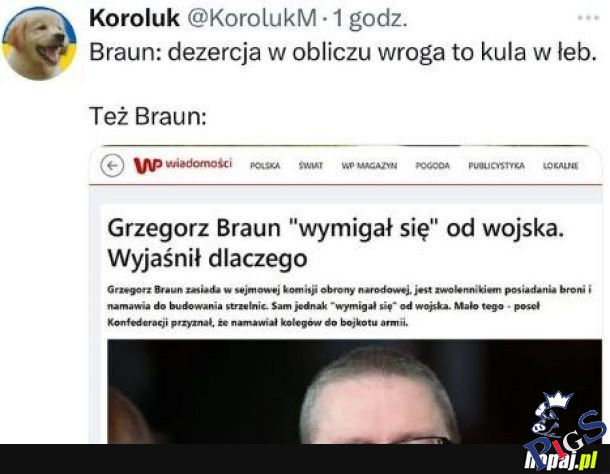610x474 pixels.
Task: Open the LOKALNE section
Action: click(x=561, y=166)
